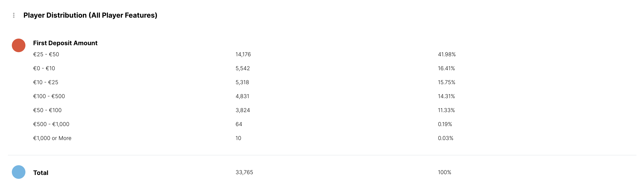Click the Total row label
The height and width of the screenshot is (192, 644).
coord(41,173)
